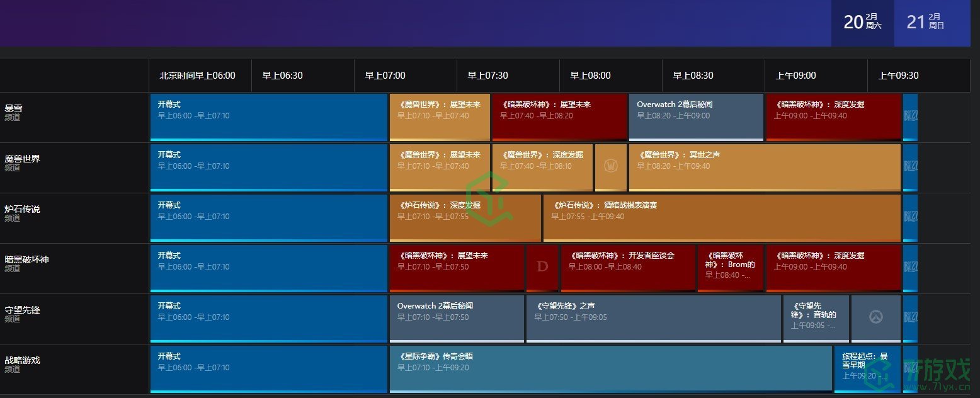Click the Blizzard logo block in 暴雪 row
980x398 pixels.
click(x=910, y=117)
